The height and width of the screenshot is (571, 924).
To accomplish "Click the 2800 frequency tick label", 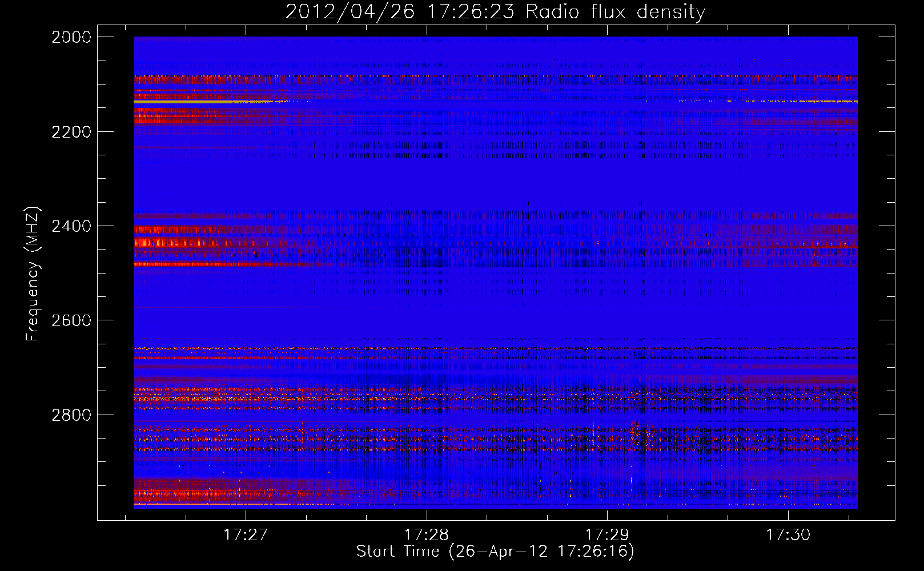I will [x=71, y=415].
